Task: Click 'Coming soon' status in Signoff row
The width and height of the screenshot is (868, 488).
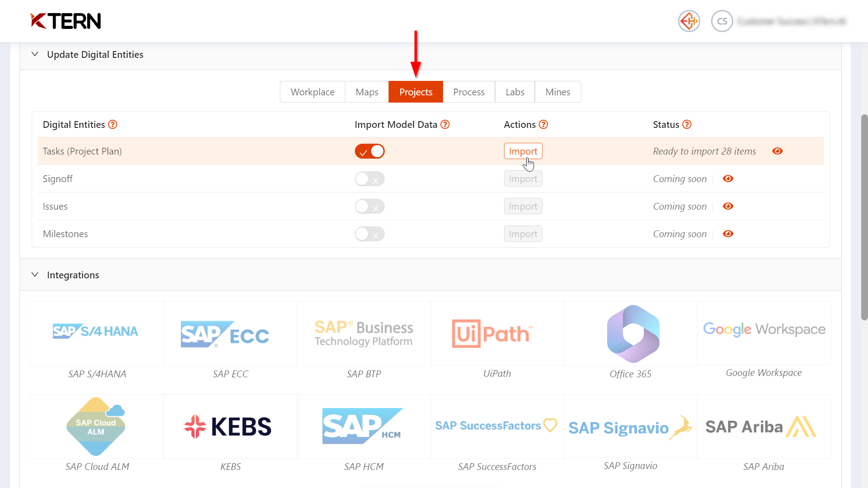Action: pyautogui.click(x=679, y=179)
